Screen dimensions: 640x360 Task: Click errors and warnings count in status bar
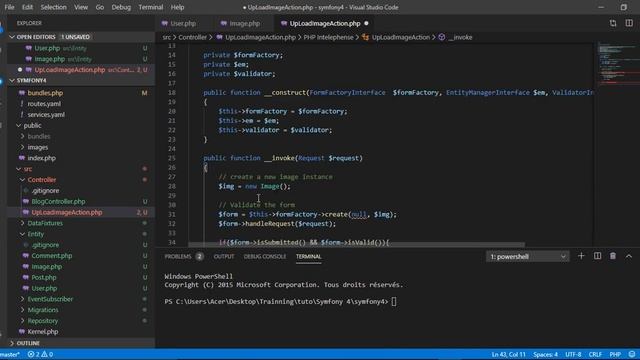coord(40,355)
